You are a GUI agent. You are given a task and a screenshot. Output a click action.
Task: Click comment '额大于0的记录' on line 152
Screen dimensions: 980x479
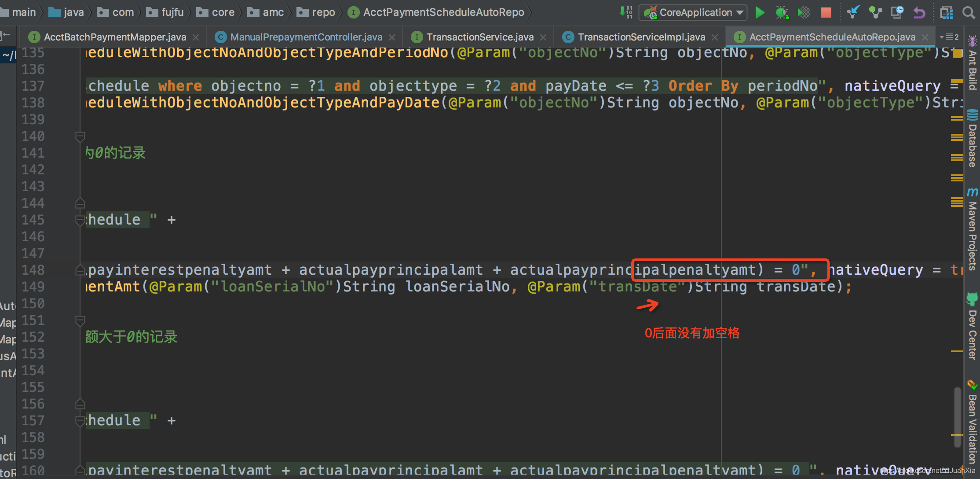(x=131, y=337)
